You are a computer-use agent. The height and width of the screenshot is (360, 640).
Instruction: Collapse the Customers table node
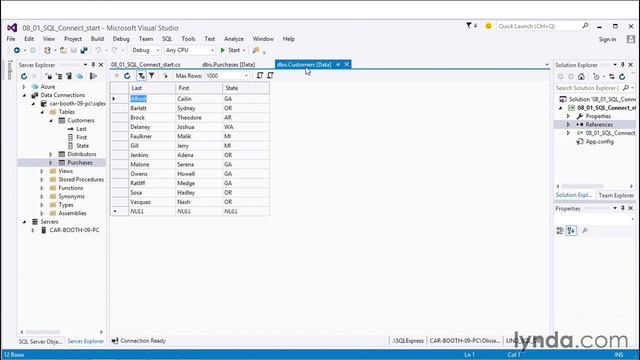click(51, 120)
